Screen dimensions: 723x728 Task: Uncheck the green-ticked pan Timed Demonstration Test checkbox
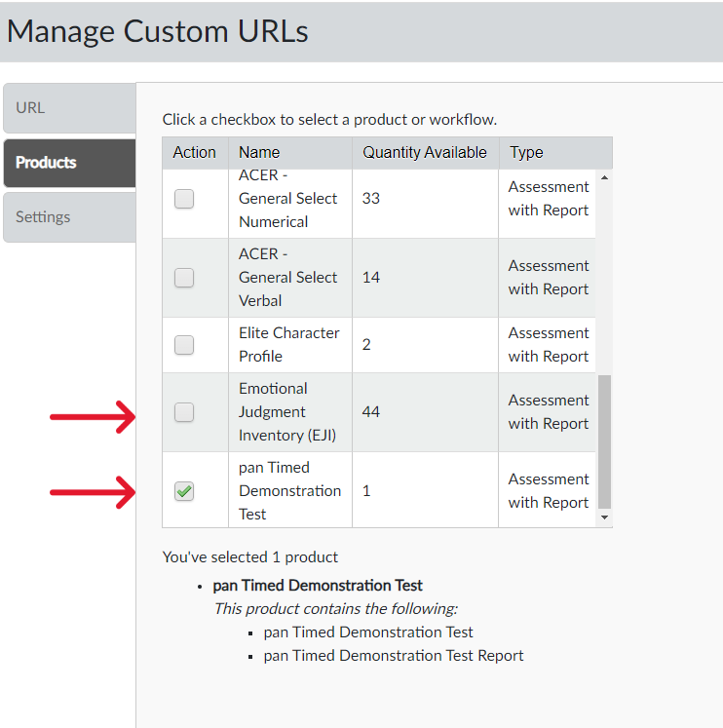pos(184,491)
